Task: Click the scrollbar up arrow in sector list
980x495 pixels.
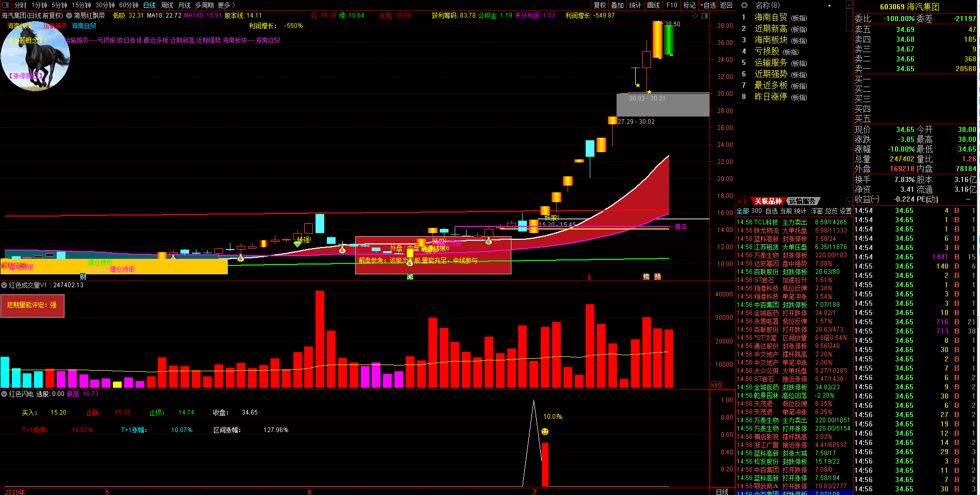Action: [x=850, y=5]
